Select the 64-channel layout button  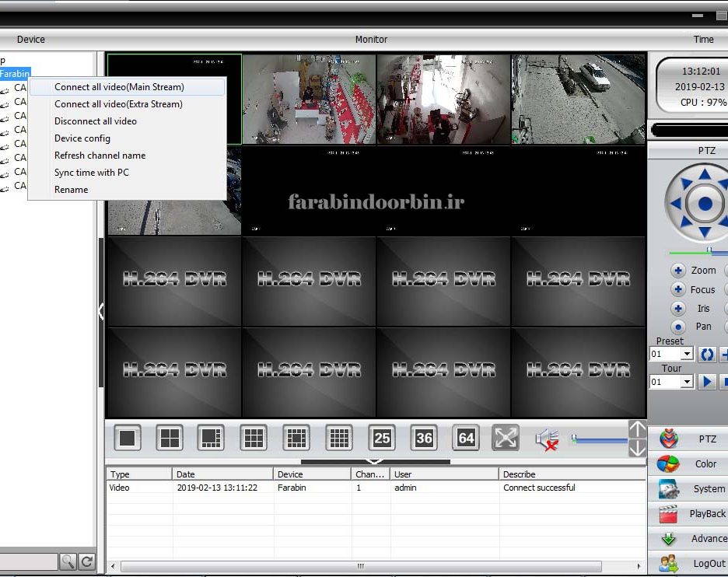click(466, 439)
